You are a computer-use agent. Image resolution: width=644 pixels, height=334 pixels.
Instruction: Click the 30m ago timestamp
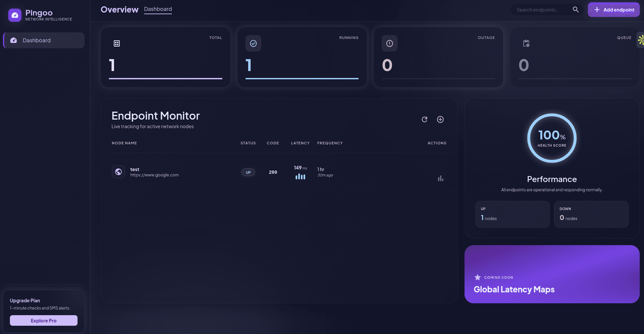pyautogui.click(x=325, y=175)
